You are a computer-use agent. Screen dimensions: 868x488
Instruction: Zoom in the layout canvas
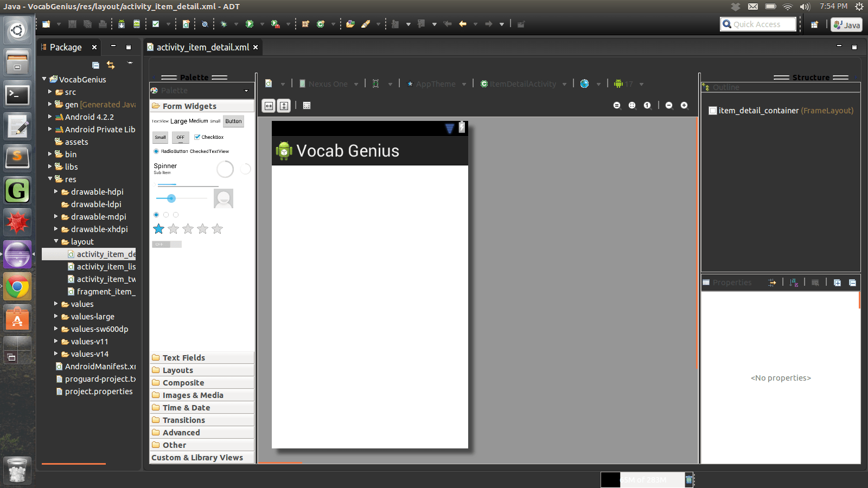pyautogui.click(x=684, y=105)
